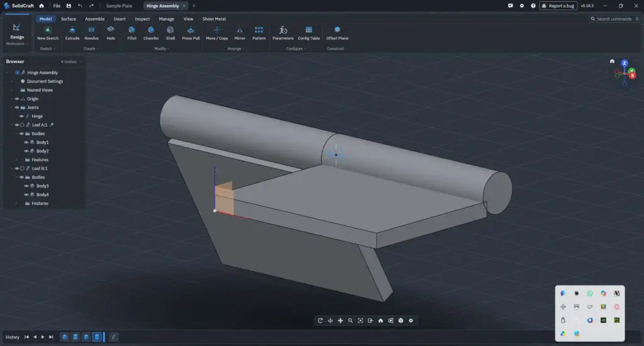644x346 pixels.
Task: Expand the Features folder under Leaf B:1
Action: coord(16,203)
